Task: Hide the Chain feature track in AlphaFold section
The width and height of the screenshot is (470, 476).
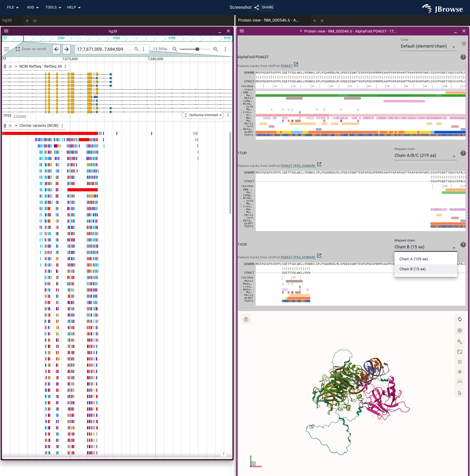Action: pos(243,90)
